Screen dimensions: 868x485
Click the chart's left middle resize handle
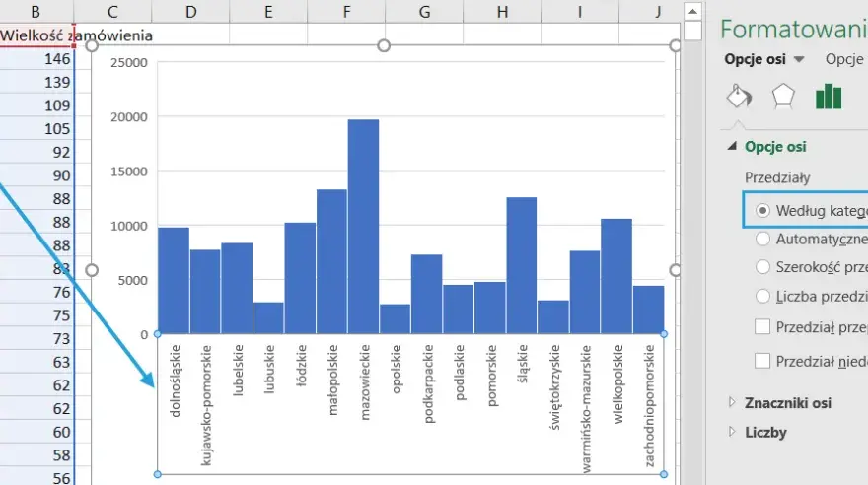(92, 270)
